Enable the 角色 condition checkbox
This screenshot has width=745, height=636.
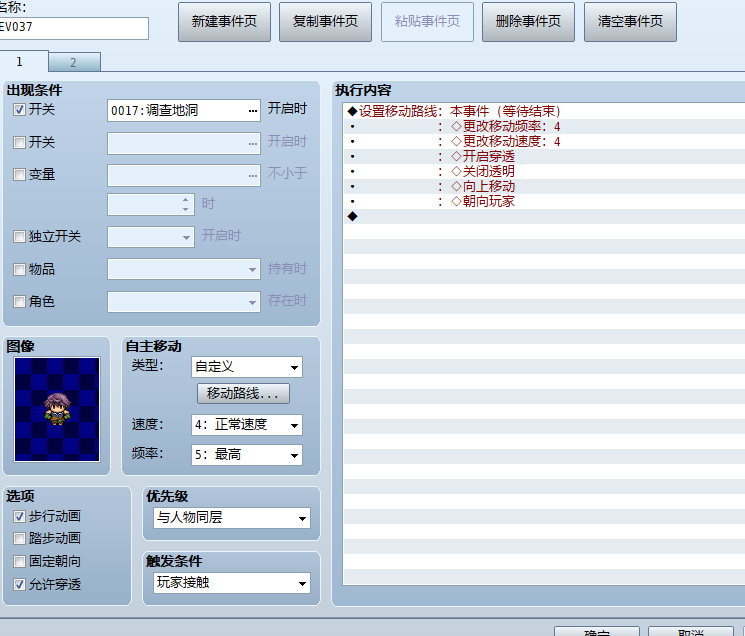tap(19, 302)
